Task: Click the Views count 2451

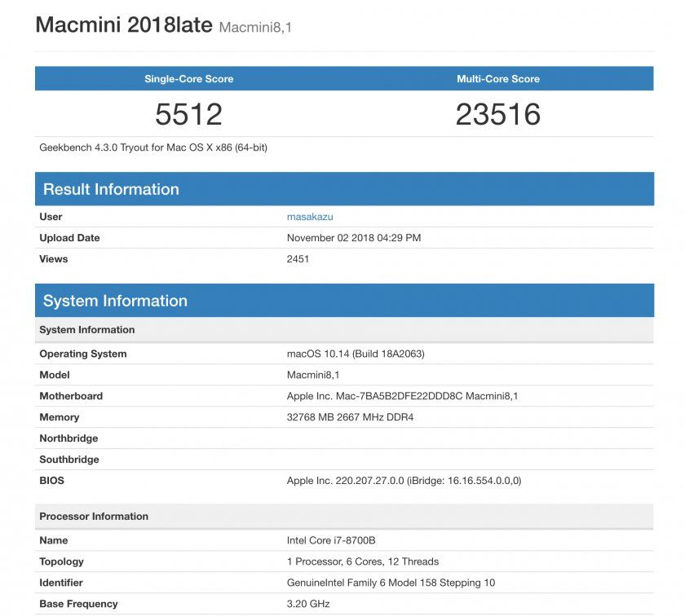Action: (x=297, y=259)
